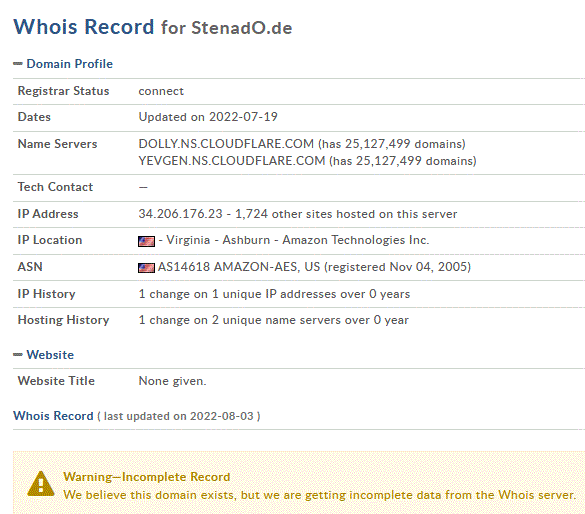The width and height of the screenshot is (585, 514).
Task: Click the Whois Record heading link
Action: coord(53,416)
